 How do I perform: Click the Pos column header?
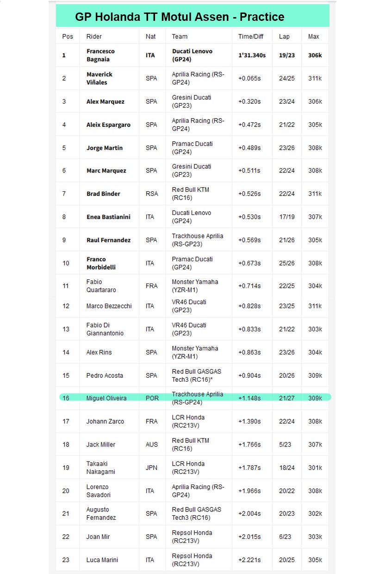[68, 37]
